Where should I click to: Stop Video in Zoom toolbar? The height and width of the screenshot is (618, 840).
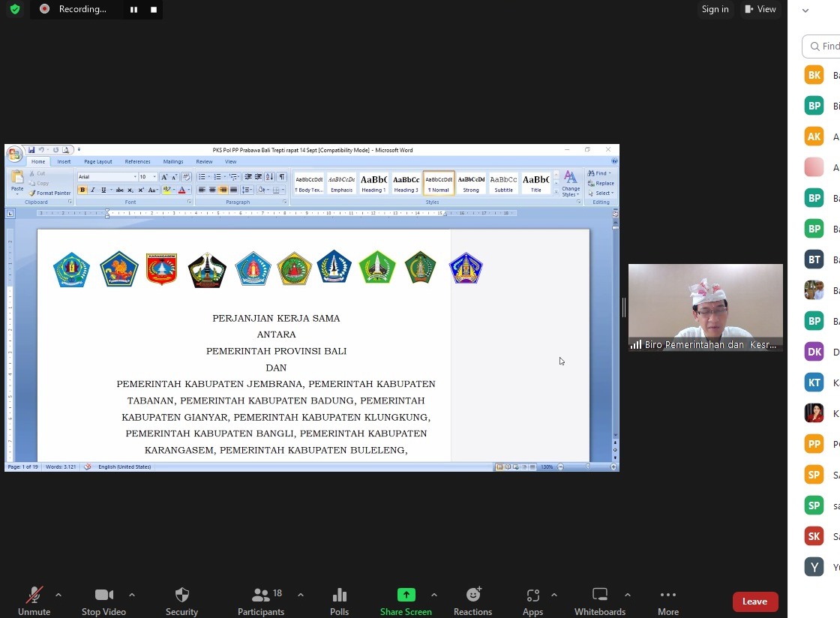click(103, 601)
